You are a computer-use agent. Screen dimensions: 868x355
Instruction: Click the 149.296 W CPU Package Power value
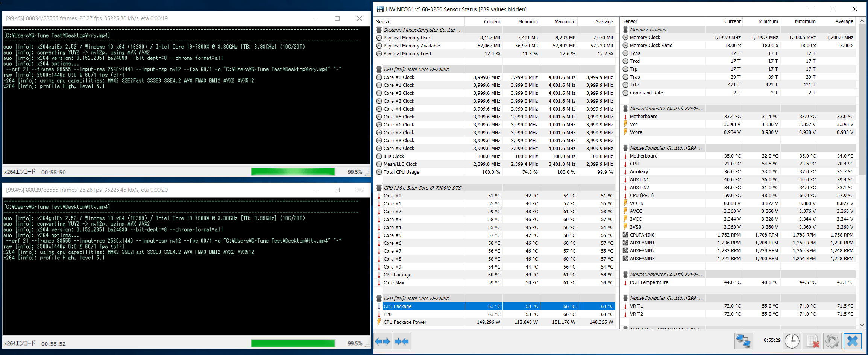(488, 322)
